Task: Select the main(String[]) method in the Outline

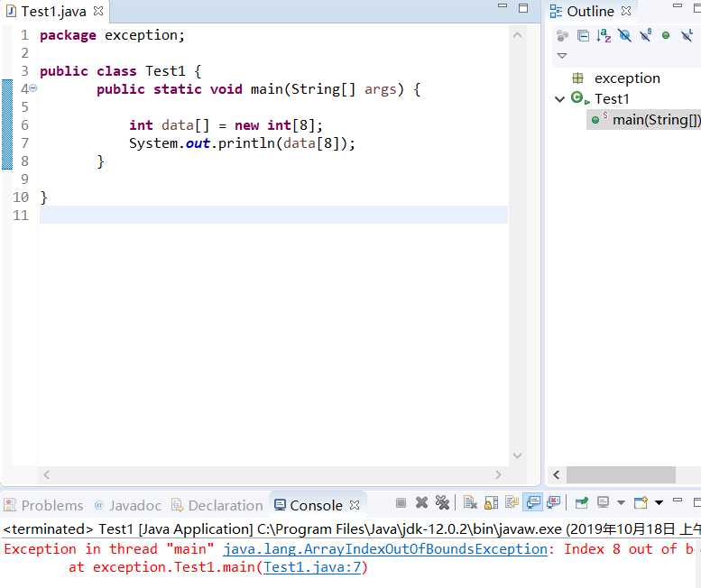Action: [656, 119]
